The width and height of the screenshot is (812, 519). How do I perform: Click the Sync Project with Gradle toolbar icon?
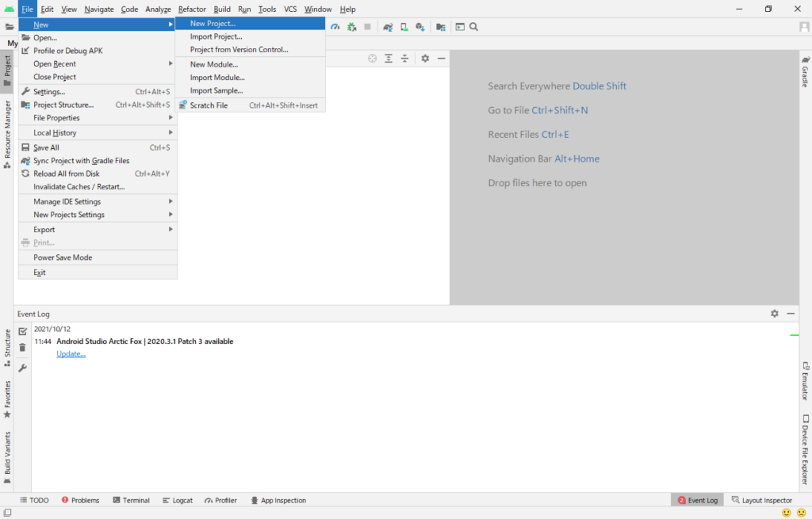(388, 26)
